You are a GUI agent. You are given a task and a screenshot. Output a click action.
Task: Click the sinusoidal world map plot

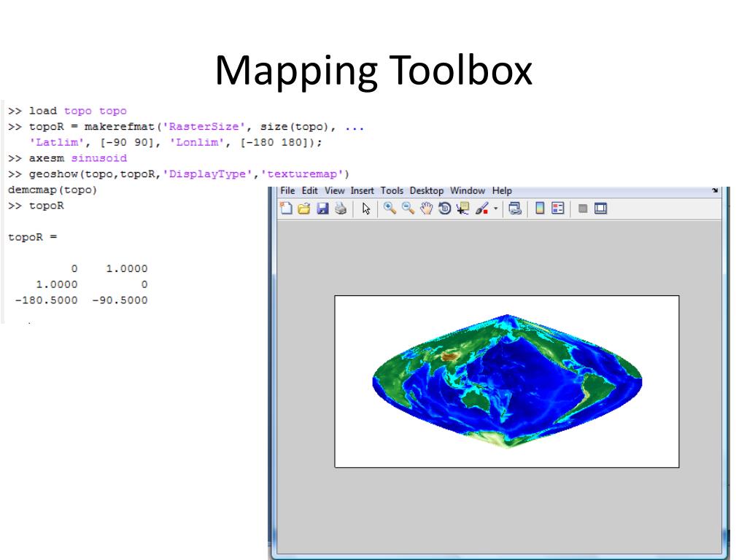point(507,381)
